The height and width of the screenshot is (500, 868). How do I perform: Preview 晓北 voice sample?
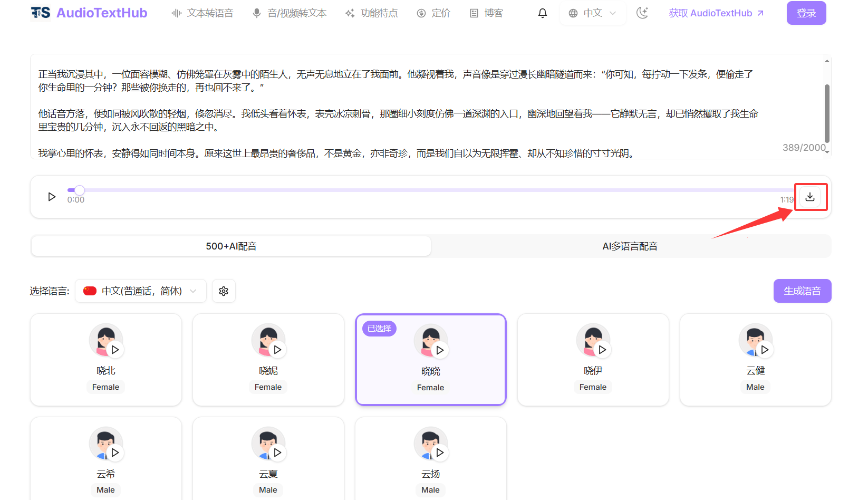tap(115, 350)
